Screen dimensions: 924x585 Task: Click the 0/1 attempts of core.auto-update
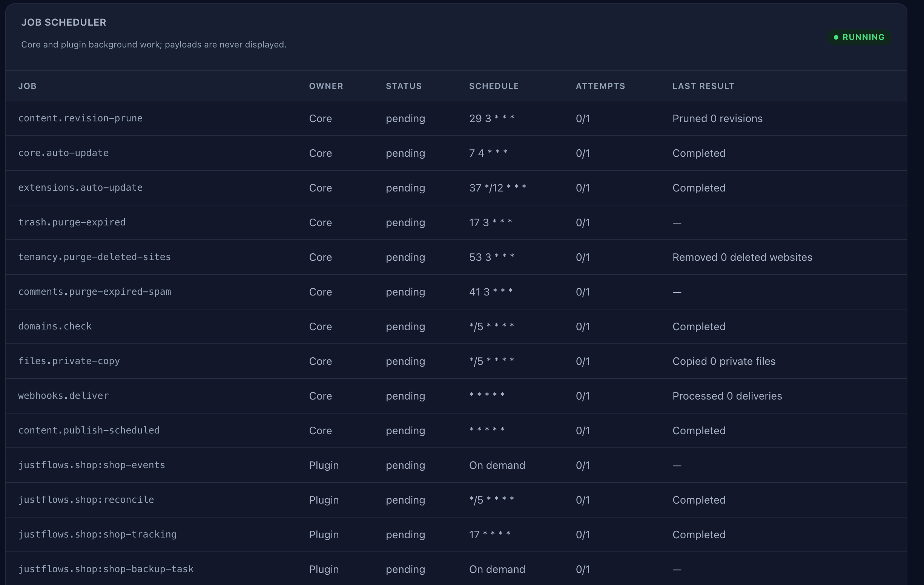click(x=582, y=153)
